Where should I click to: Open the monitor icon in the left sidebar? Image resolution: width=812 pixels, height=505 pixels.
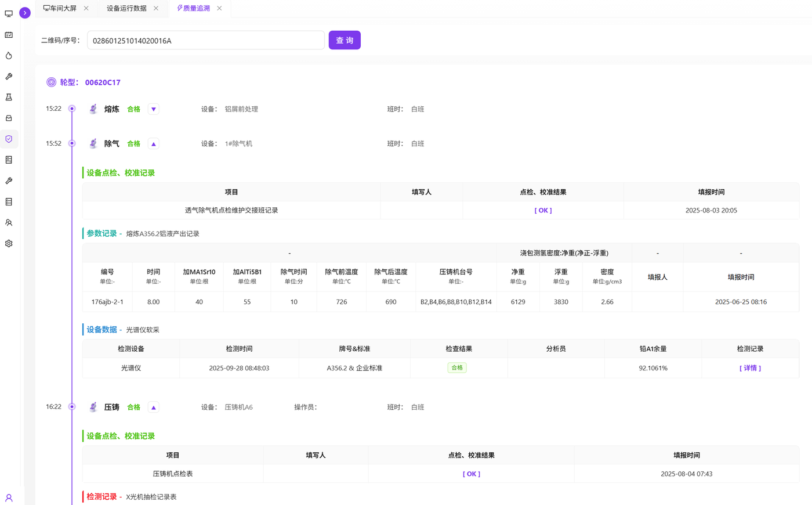coord(9,13)
